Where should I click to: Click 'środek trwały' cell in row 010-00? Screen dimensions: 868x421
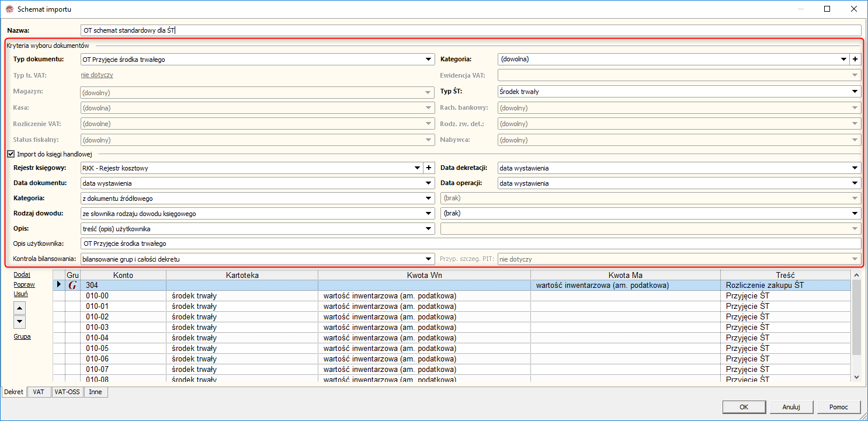[x=242, y=295]
